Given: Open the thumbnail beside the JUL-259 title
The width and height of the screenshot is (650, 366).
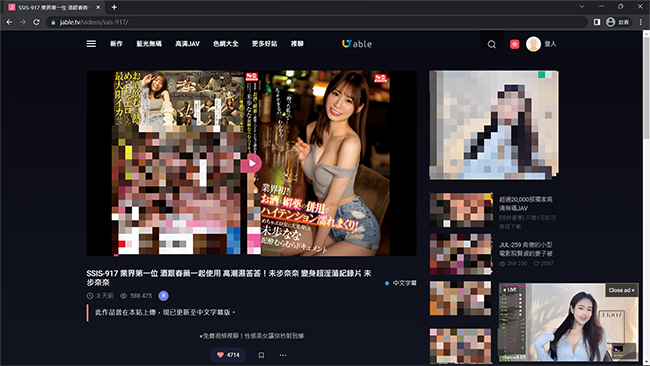Looking at the screenshot, I should pos(461,254).
